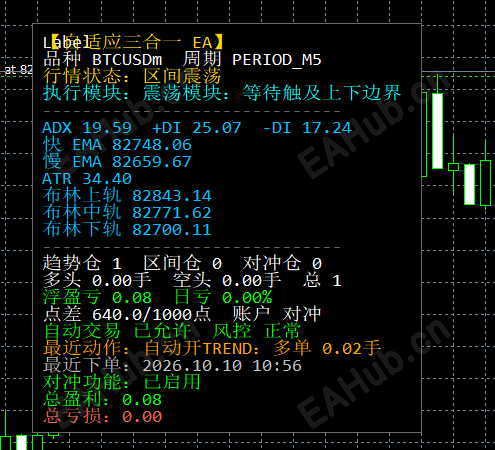The height and width of the screenshot is (450, 495).
Task: Click the 账户 对冲 text
Action: pos(277,314)
